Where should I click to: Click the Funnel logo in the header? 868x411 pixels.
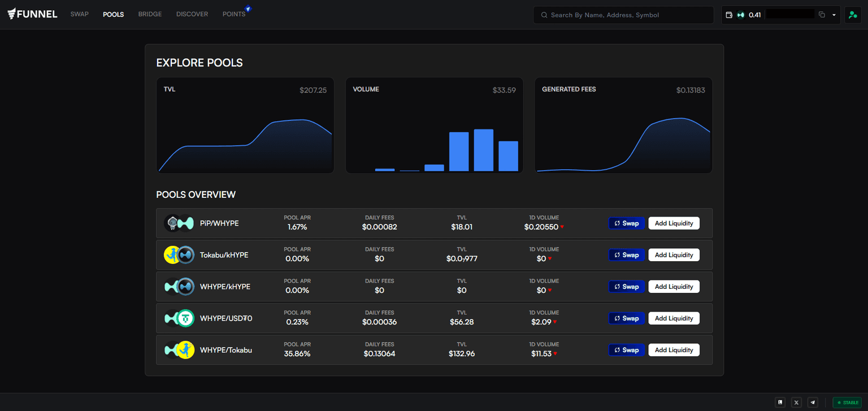pyautogui.click(x=32, y=14)
